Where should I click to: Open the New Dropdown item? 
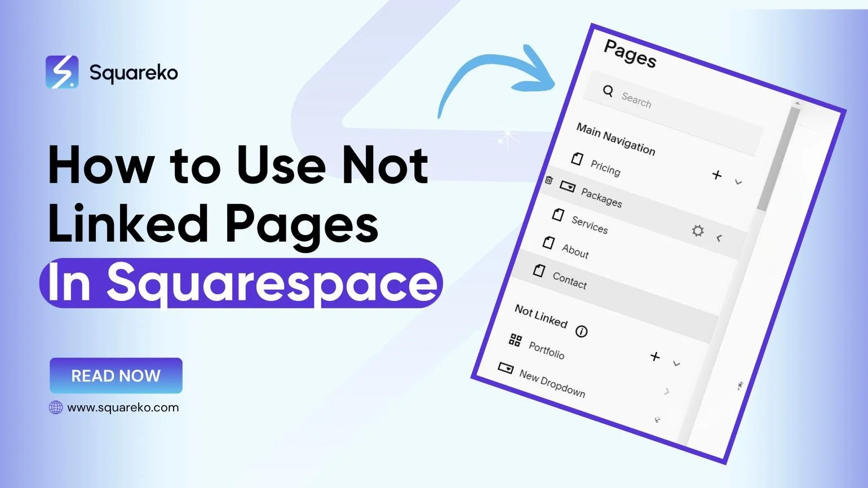coord(552,383)
